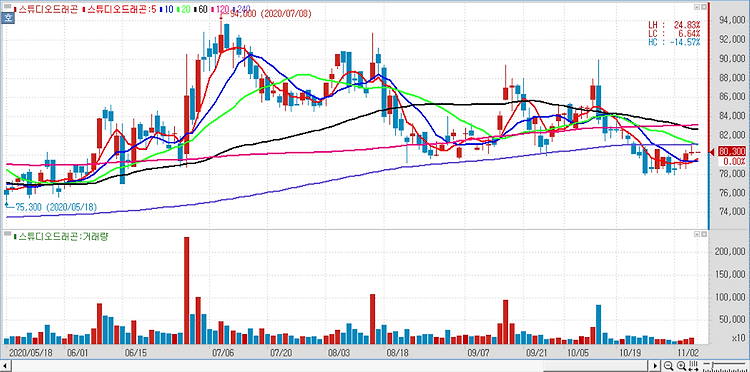Click the zoom out magnifier icon
This screenshot has height=372, width=750.
click(x=668, y=366)
